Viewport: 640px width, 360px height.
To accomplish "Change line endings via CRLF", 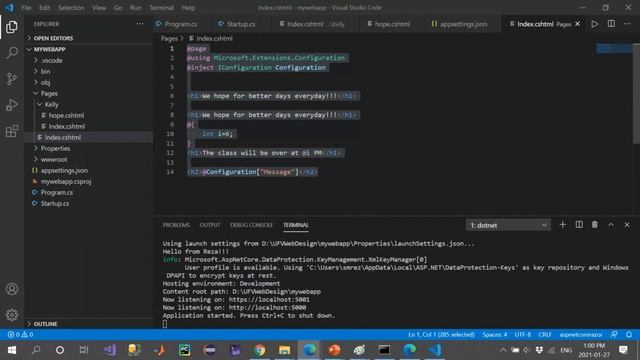I will pyautogui.click(x=545, y=334).
